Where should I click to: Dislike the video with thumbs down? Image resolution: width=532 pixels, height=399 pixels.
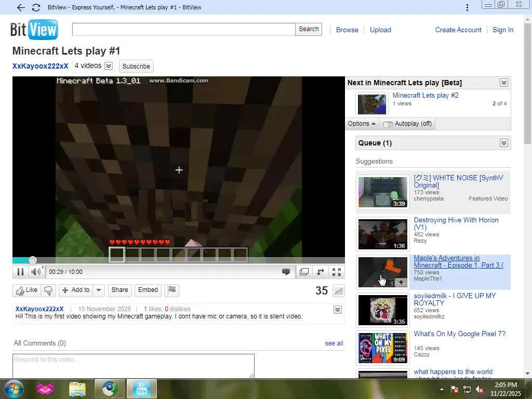pyautogui.click(x=48, y=290)
